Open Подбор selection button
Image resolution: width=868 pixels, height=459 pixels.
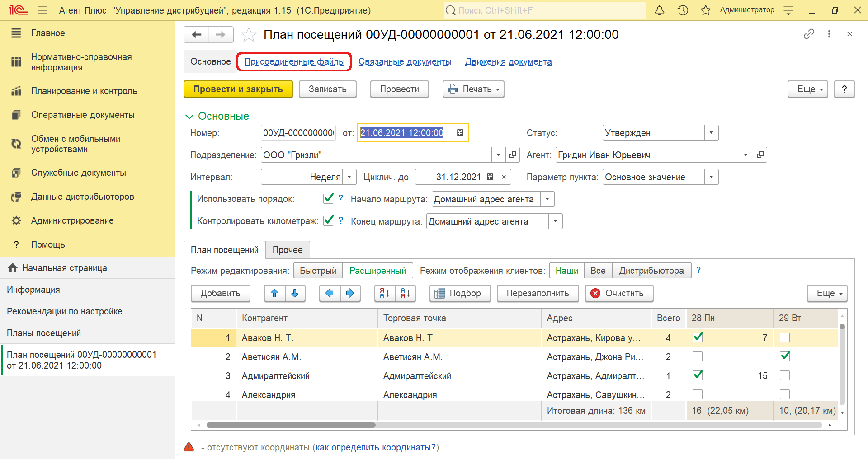point(460,293)
